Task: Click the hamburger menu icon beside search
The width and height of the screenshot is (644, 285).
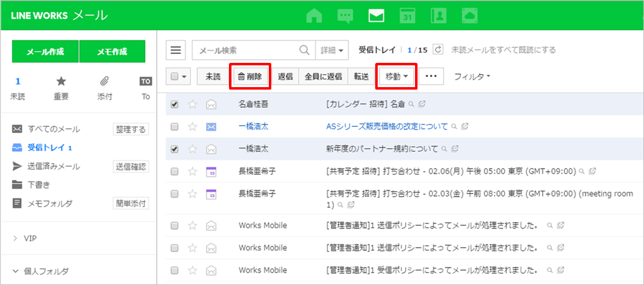Action: click(177, 50)
